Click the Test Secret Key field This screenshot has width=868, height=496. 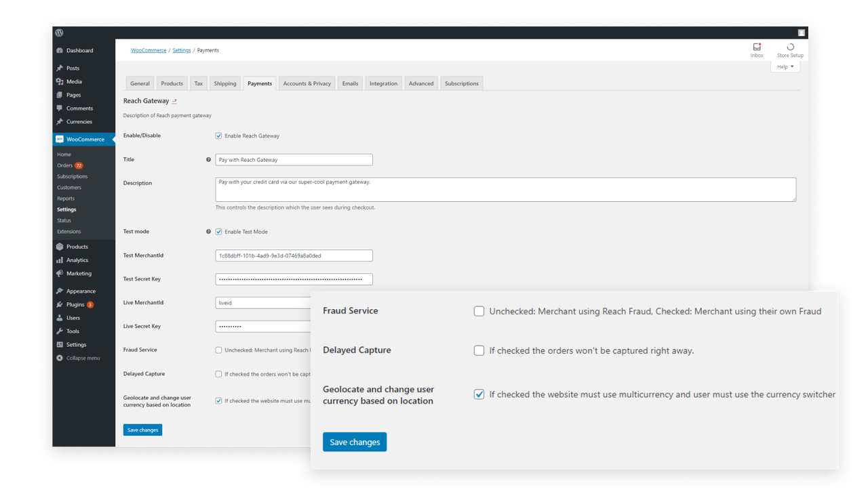click(294, 279)
